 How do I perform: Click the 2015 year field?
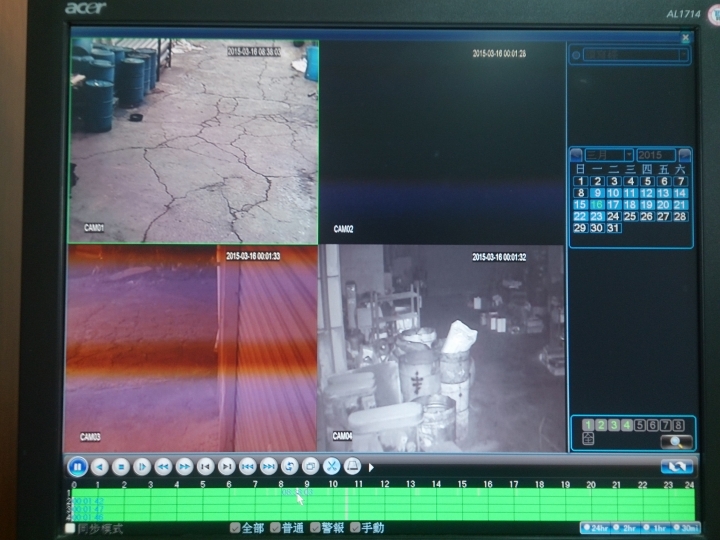click(x=656, y=155)
